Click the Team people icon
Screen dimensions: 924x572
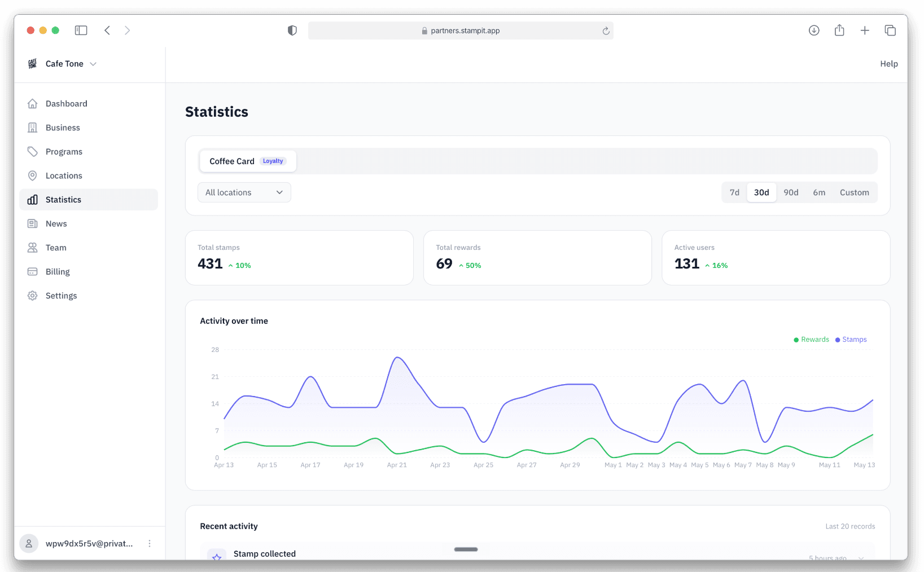(x=33, y=248)
